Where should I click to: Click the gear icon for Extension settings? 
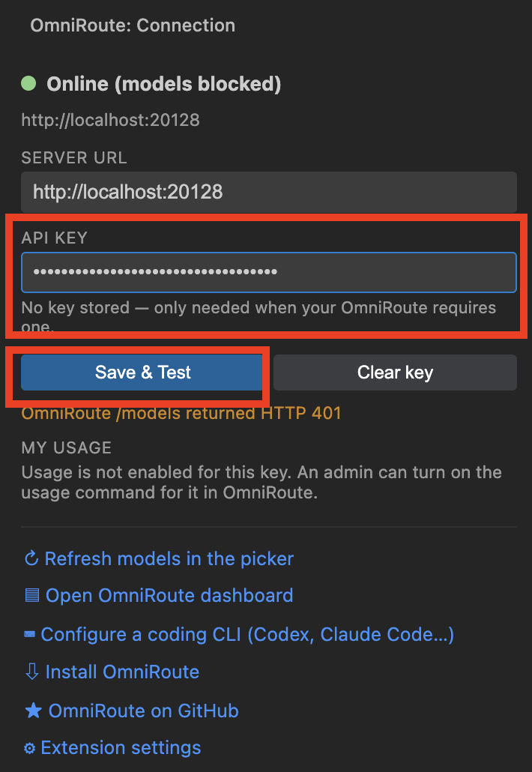tap(29, 748)
